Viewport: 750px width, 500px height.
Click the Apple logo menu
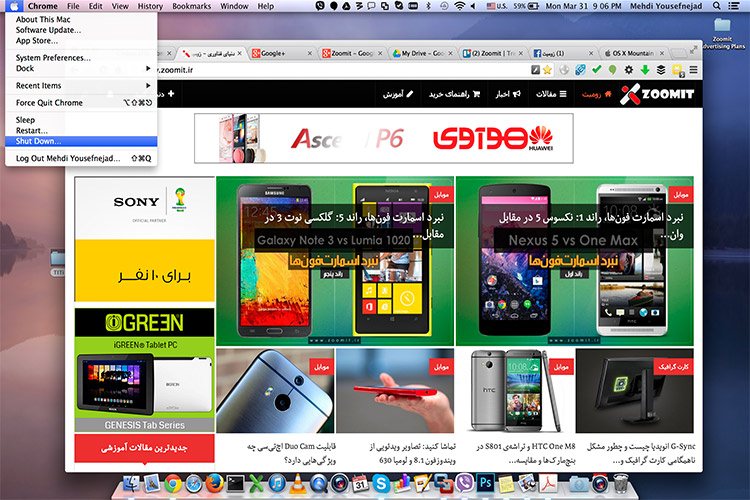coord(13,6)
